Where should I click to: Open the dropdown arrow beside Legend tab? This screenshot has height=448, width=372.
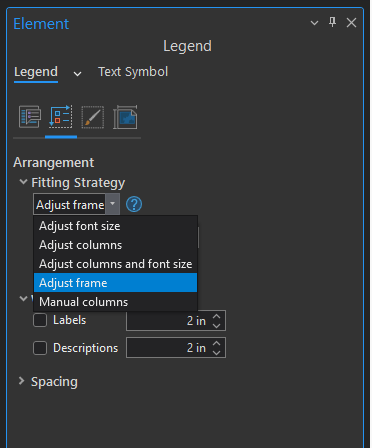(x=77, y=74)
